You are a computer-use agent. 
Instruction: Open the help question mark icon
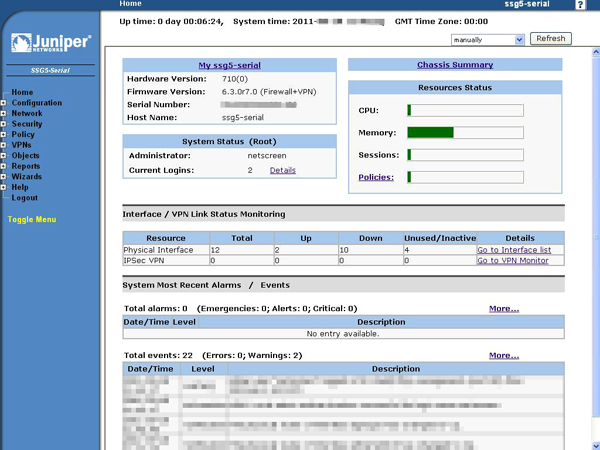[x=580, y=5]
